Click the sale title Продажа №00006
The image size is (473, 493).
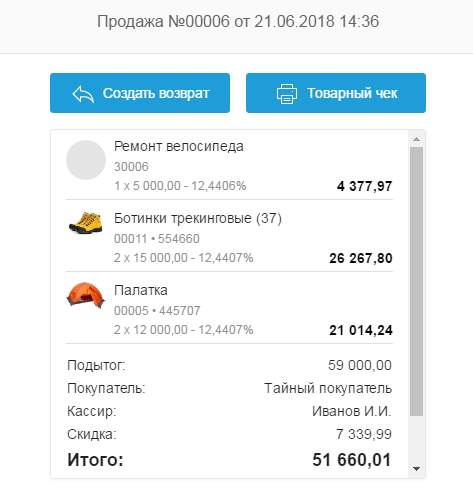tap(163, 22)
